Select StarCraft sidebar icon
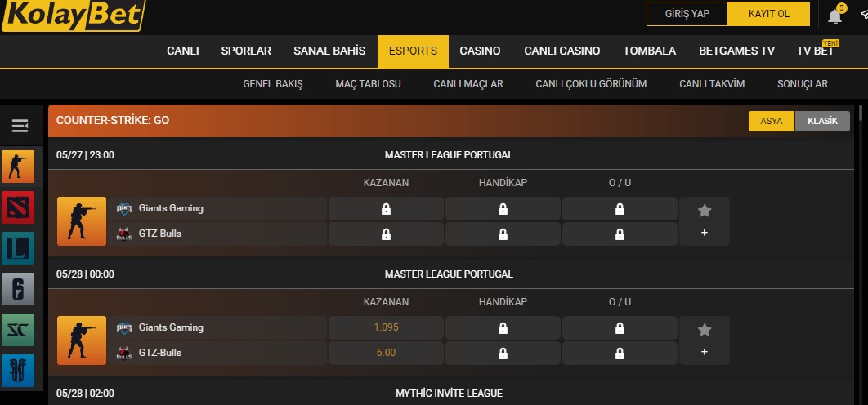 tap(18, 330)
